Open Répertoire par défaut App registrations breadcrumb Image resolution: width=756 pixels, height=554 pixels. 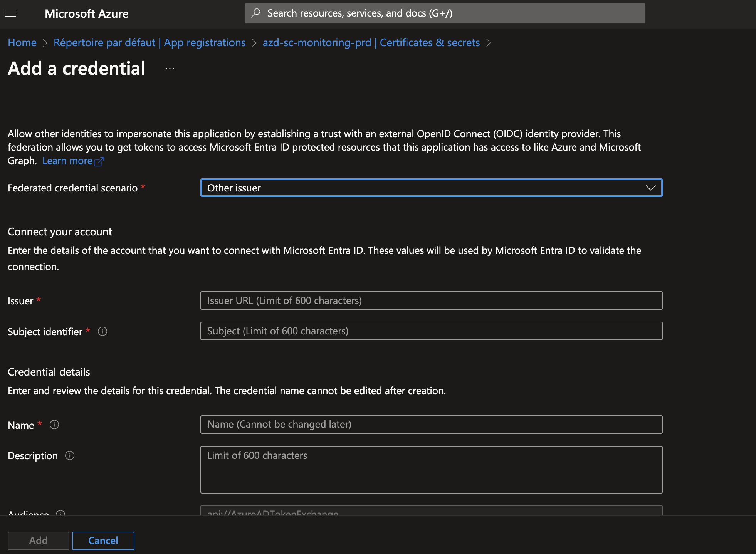pyautogui.click(x=150, y=42)
